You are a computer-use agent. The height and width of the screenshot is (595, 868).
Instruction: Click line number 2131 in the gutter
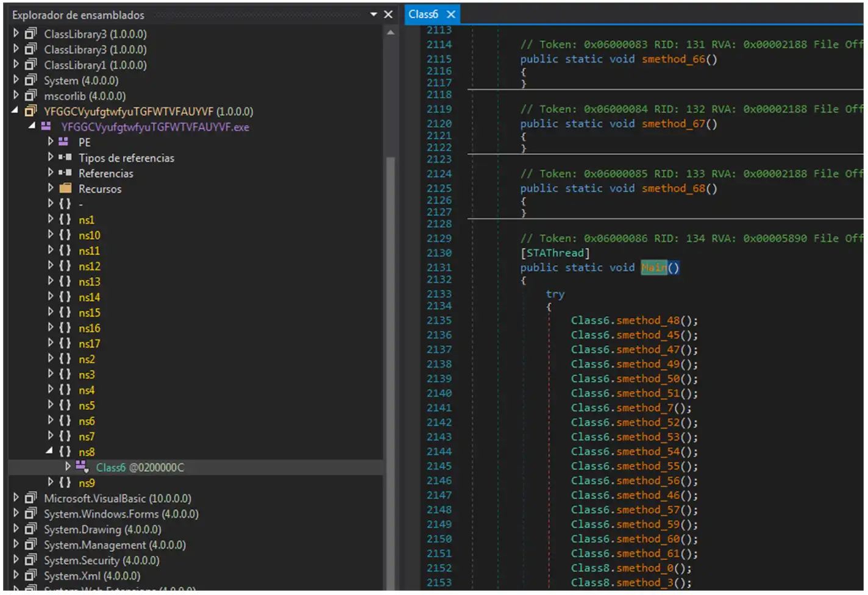pos(439,268)
